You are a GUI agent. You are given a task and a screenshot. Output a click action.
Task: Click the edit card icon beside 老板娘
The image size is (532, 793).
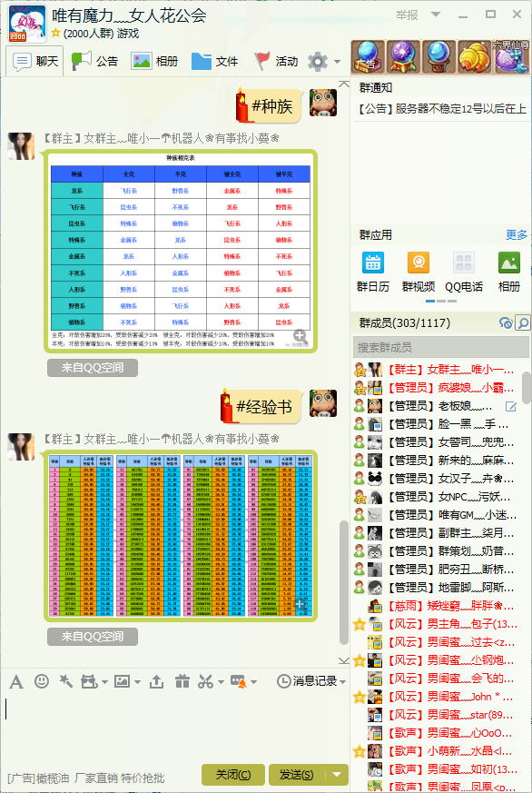511,406
